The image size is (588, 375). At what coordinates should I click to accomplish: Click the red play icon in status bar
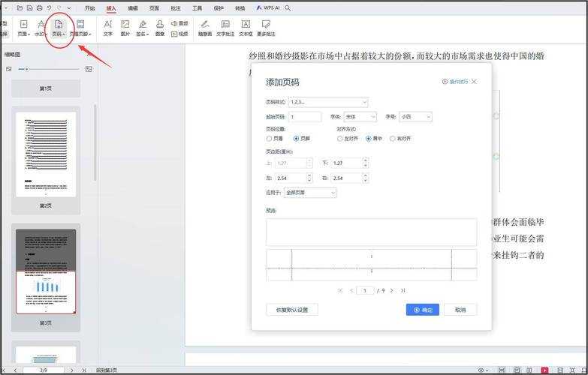[x=544, y=370]
